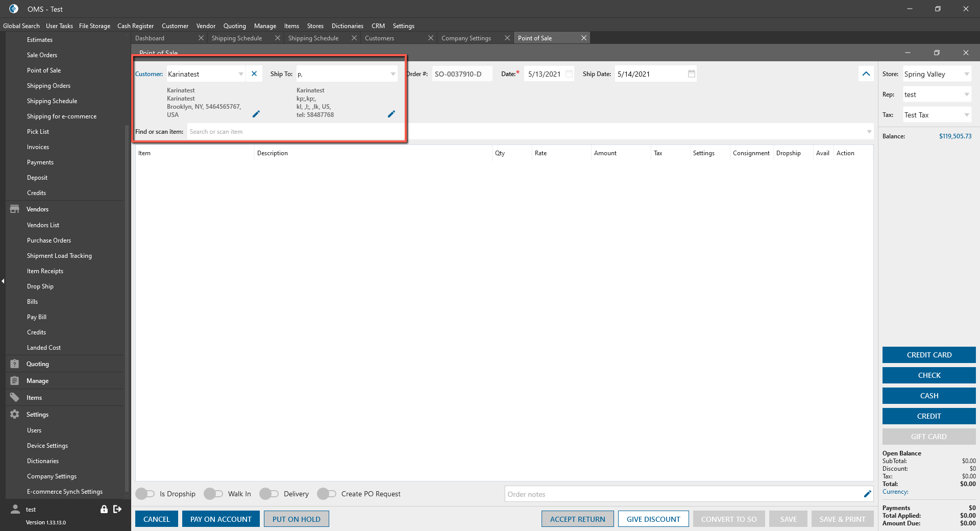Open Shipping Schedule in the sidebar
Viewport: 980px width, 531px height.
click(x=52, y=101)
